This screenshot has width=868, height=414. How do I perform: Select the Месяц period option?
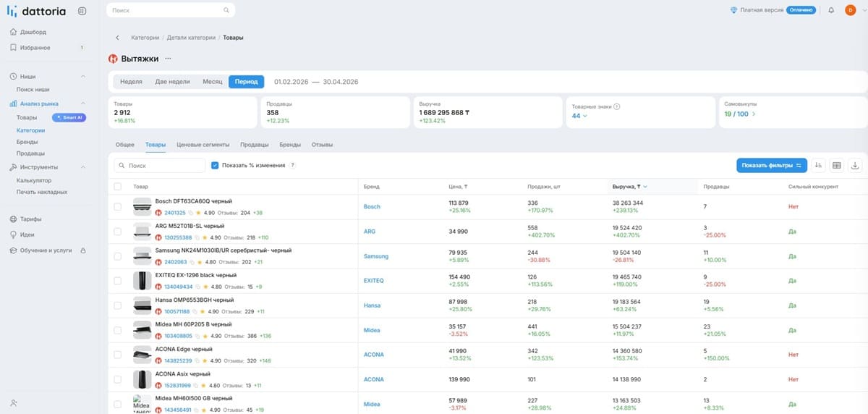point(212,82)
